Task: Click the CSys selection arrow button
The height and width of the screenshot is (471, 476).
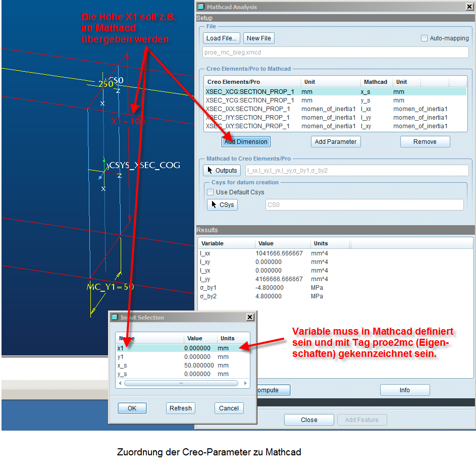Action: [x=222, y=204]
